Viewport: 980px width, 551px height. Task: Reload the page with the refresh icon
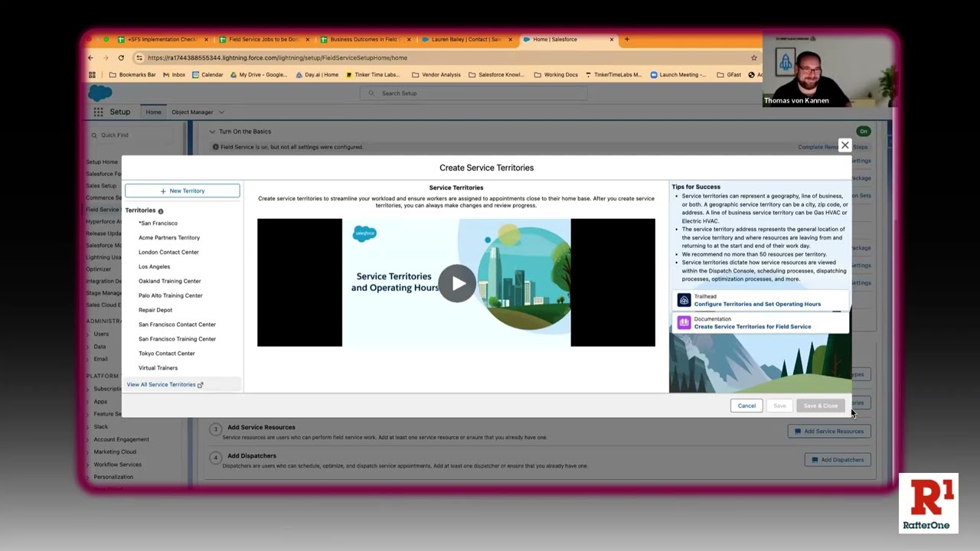121,57
